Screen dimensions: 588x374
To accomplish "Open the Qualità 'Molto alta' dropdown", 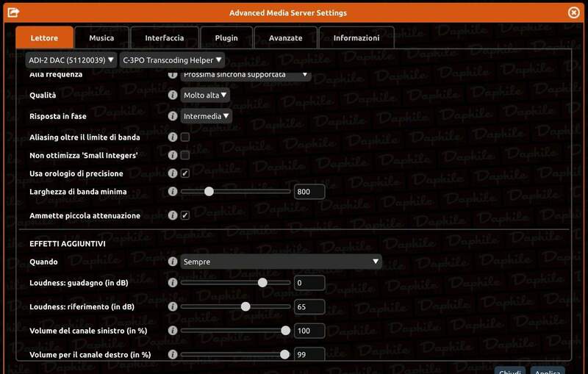I will coord(206,95).
